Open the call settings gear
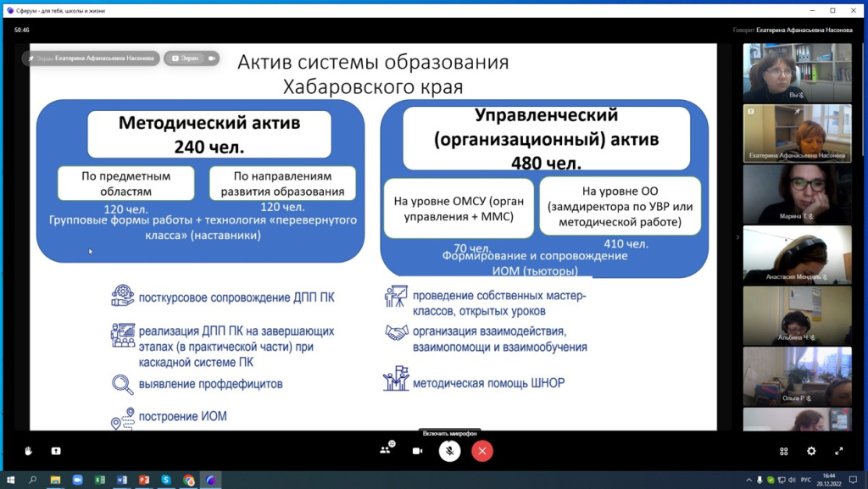 (x=810, y=450)
